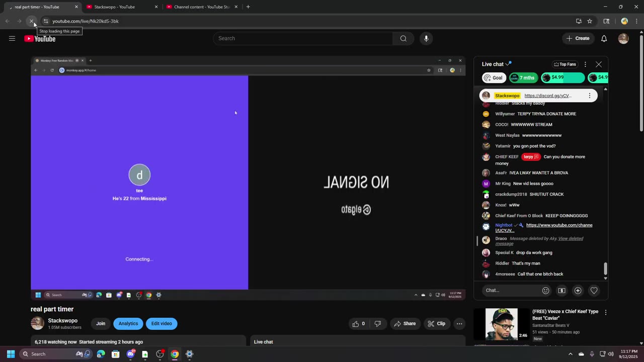The height and width of the screenshot is (362, 644).
Task: Open the taskbar clock and date
Action: 628,354
